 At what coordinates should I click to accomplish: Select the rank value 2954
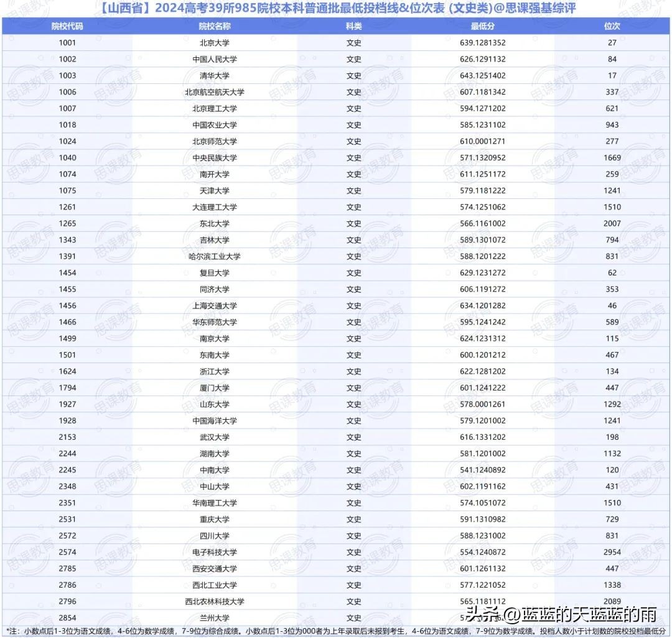tap(612, 552)
